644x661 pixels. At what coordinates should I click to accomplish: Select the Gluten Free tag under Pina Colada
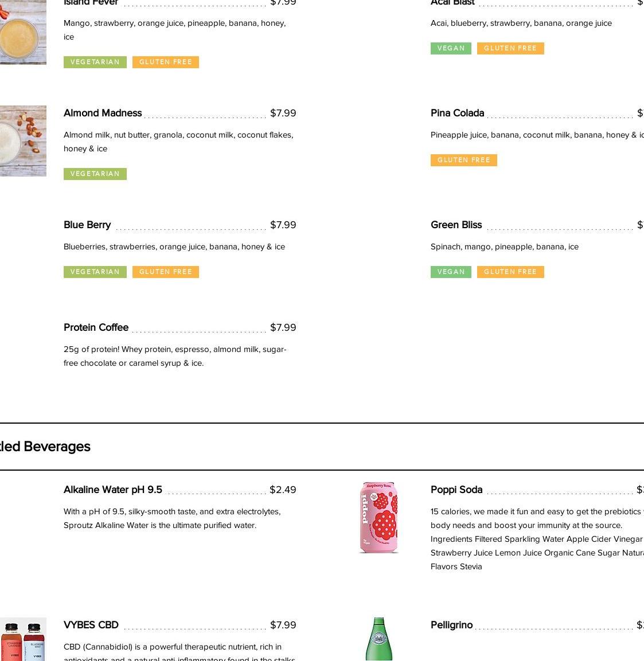(x=464, y=160)
